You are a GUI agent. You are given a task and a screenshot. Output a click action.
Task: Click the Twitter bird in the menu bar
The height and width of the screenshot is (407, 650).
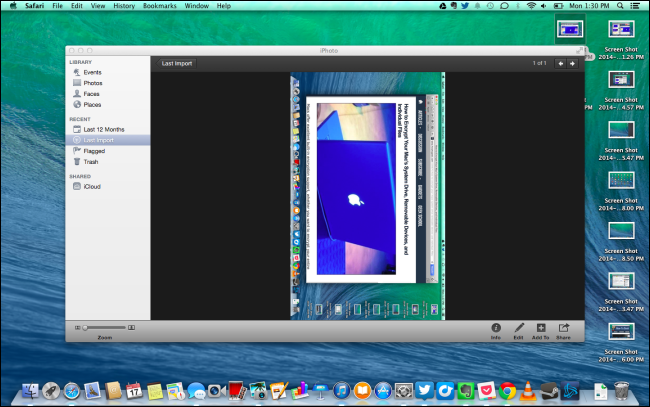(465, 6)
